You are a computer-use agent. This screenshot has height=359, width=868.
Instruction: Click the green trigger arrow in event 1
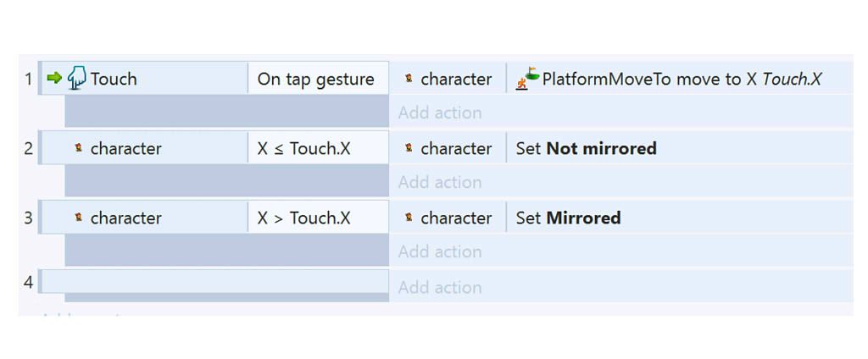(x=54, y=78)
